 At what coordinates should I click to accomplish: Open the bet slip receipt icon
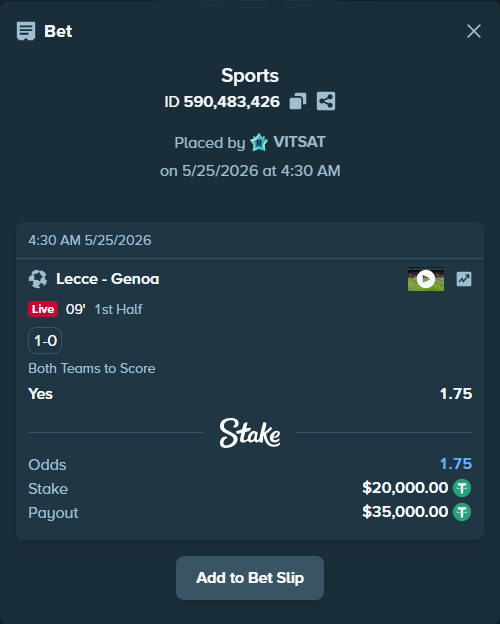(26, 31)
